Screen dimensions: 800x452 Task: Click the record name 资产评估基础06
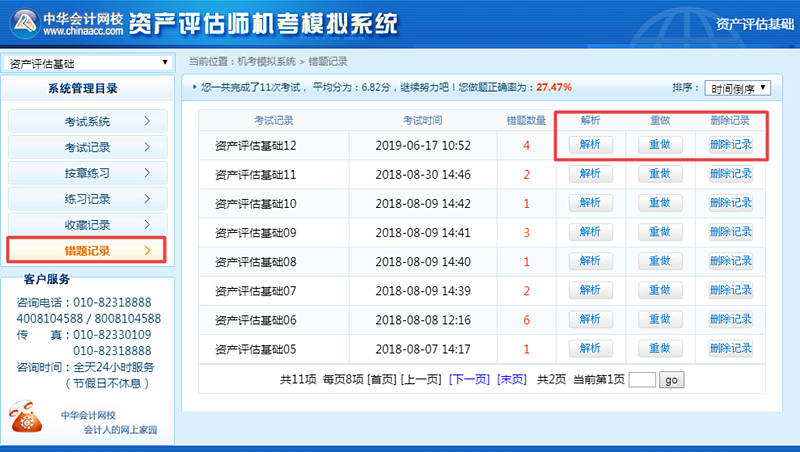(256, 320)
